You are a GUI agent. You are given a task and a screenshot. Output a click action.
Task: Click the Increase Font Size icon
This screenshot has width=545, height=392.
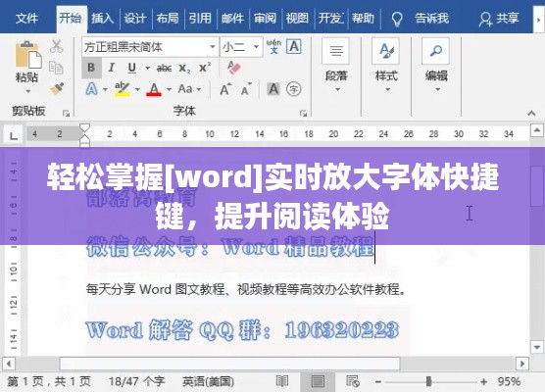pyautogui.click(x=225, y=89)
